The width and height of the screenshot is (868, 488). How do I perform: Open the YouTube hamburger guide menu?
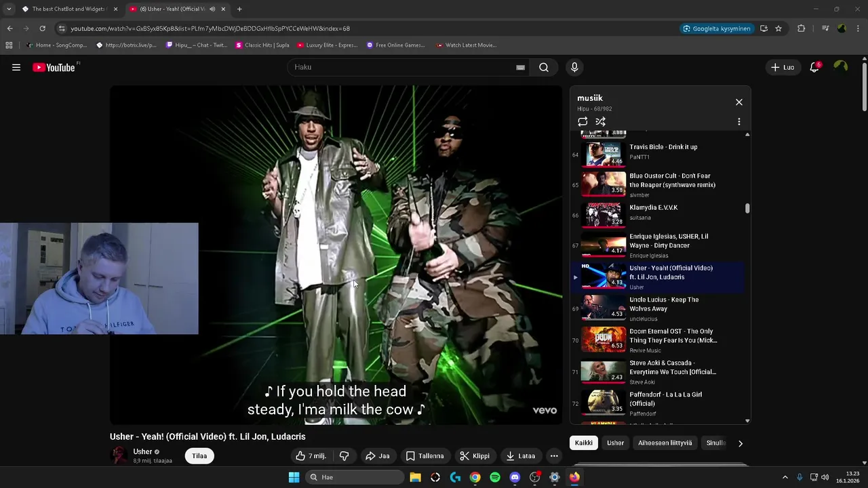pyautogui.click(x=16, y=67)
